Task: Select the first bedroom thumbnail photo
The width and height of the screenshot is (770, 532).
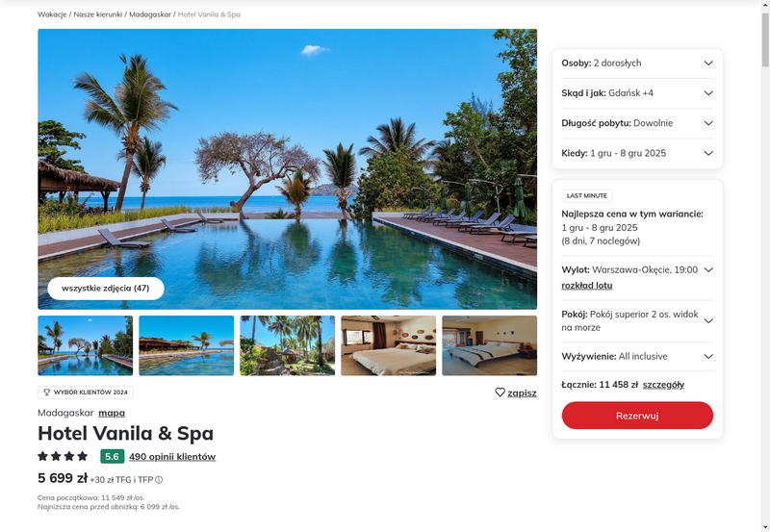Action: (x=389, y=345)
